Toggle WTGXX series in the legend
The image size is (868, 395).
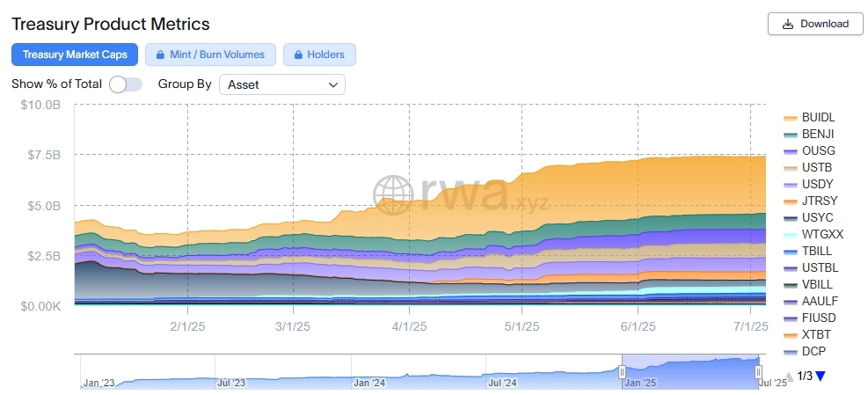point(813,234)
